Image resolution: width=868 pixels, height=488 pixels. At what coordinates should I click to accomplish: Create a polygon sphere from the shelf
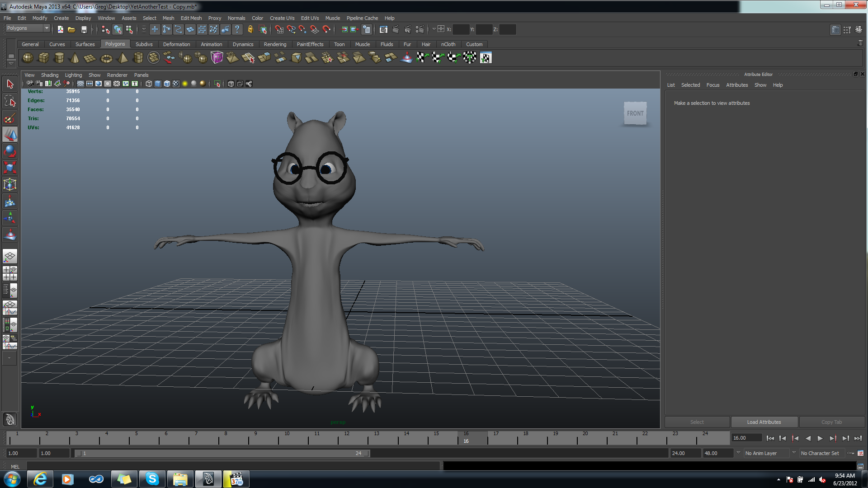(28, 58)
